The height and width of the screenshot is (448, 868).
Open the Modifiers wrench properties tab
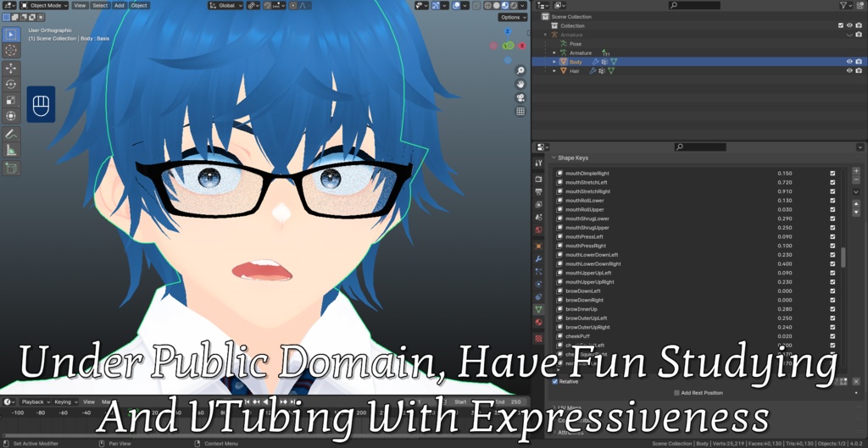click(x=538, y=259)
